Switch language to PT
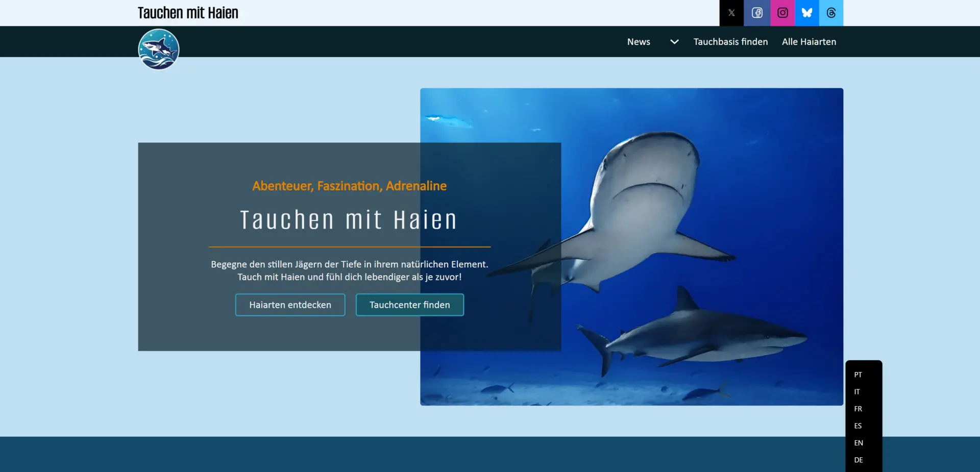 point(858,375)
